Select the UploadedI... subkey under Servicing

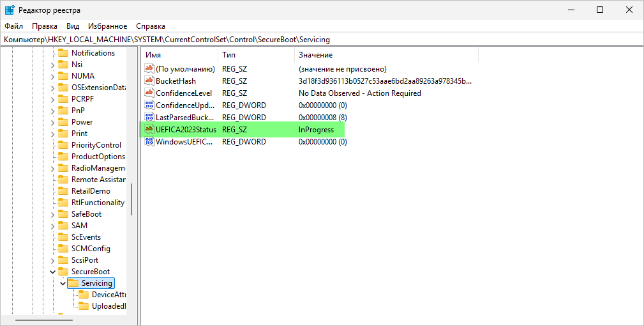coord(109,306)
